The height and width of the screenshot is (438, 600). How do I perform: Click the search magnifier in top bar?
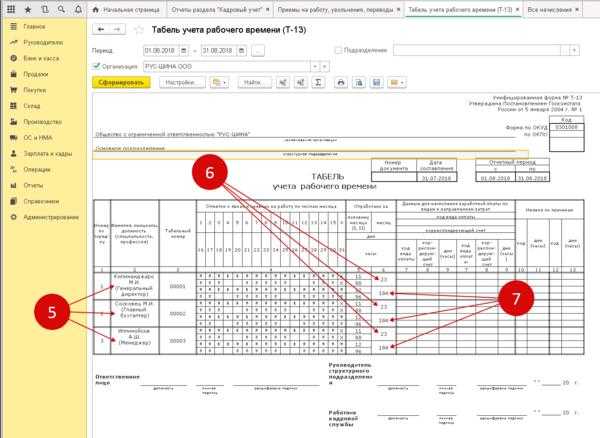point(61,9)
